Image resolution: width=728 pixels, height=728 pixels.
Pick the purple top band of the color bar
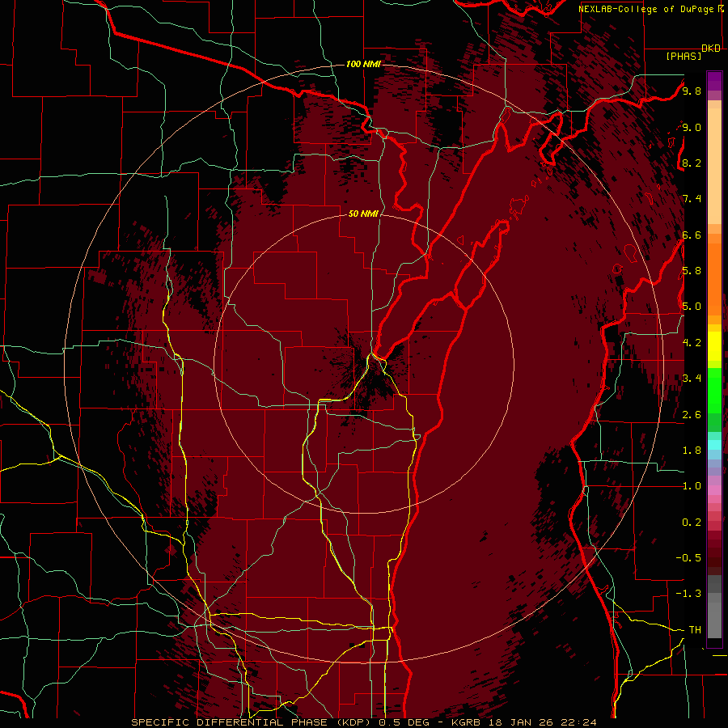(714, 81)
